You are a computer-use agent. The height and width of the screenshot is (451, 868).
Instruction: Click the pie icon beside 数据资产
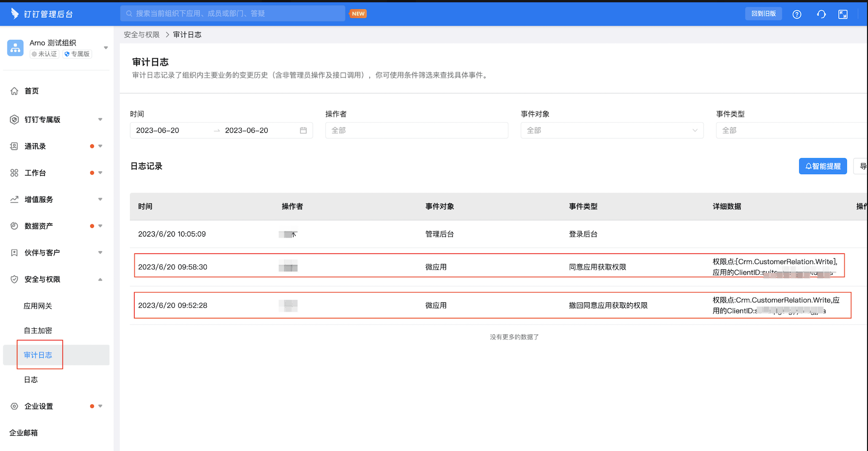(14, 226)
